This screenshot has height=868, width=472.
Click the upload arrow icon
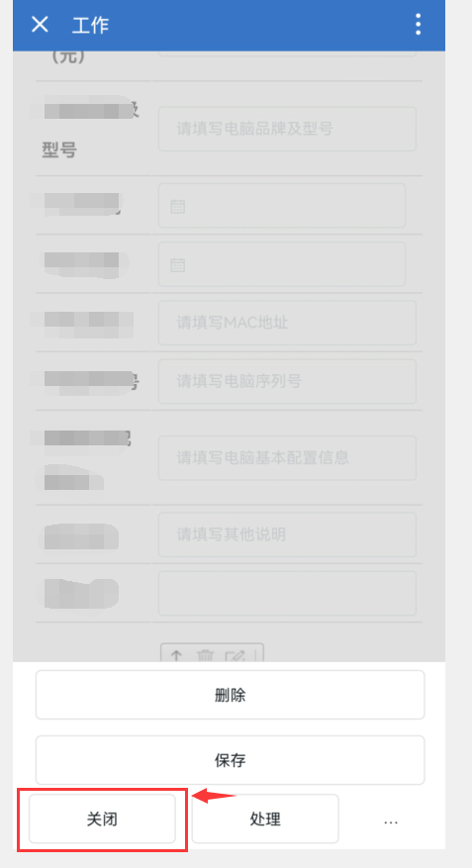point(176,655)
